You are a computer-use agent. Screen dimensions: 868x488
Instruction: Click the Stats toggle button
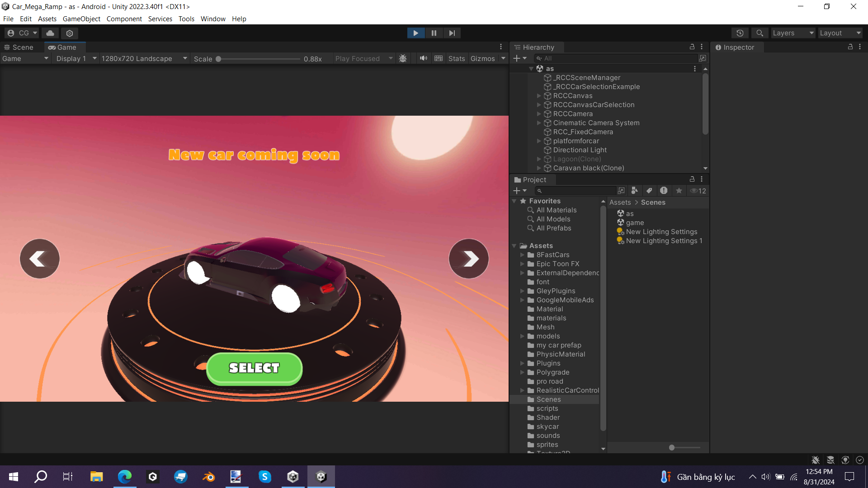tap(456, 58)
